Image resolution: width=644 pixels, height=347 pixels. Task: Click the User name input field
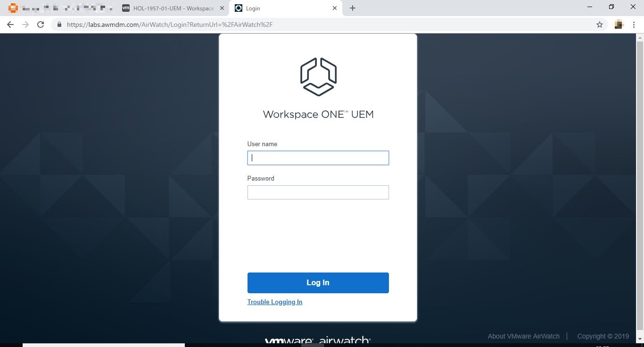coord(318,158)
